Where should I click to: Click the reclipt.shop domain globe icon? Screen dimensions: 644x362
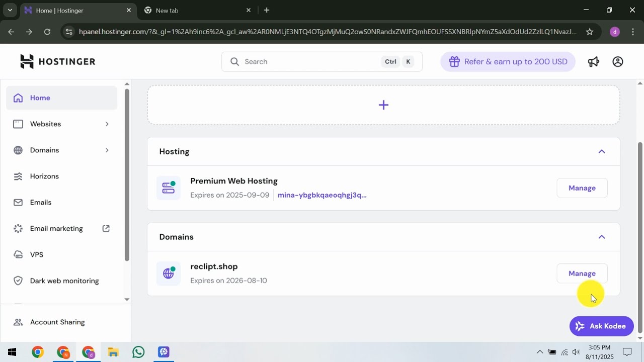point(169,274)
